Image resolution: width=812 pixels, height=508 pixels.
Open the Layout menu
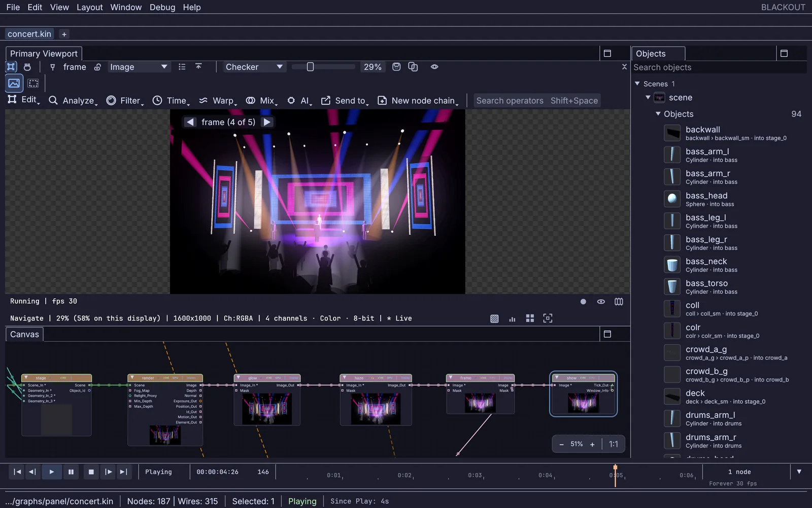89,7
